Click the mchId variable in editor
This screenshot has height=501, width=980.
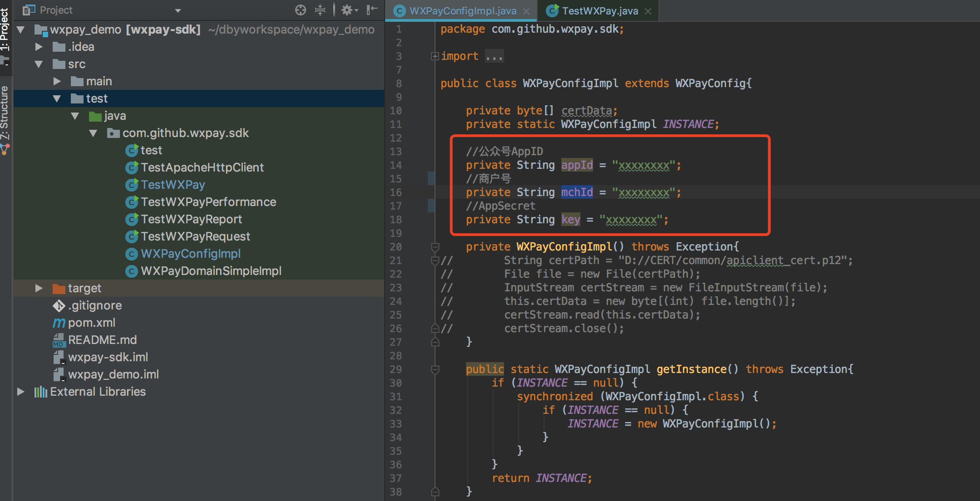[x=577, y=192]
